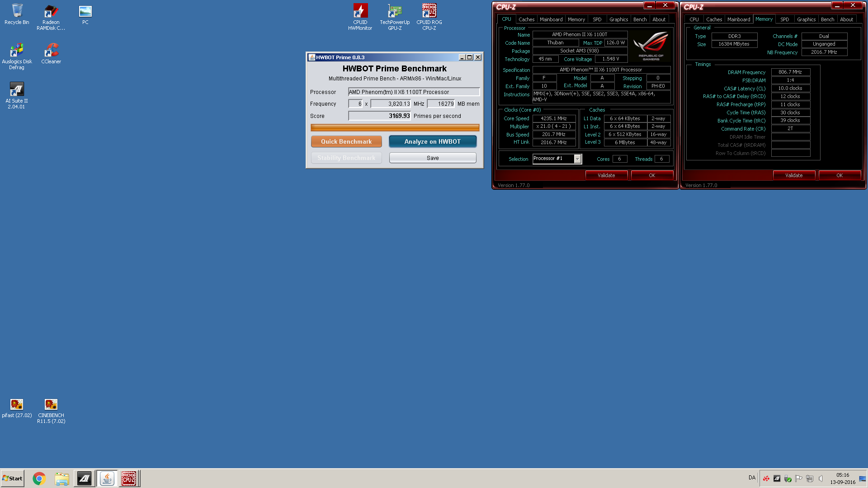Open the Mainboard tab in left CPU-Z window
868x488 pixels.
coord(551,19)
